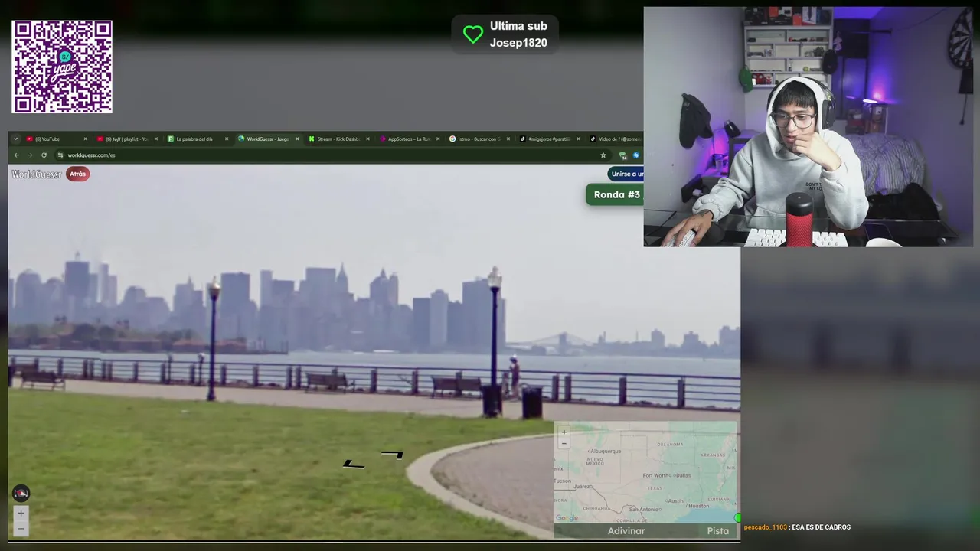Click the Josep1820 subscriber name

(518, 43)
